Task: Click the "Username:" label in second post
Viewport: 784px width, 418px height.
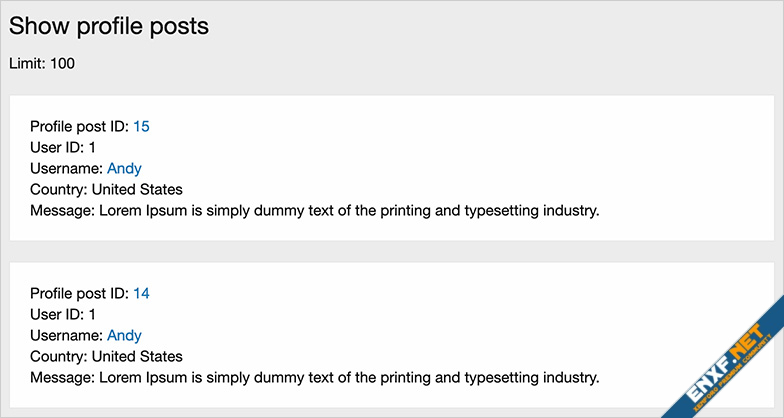Action: point(66,335)
